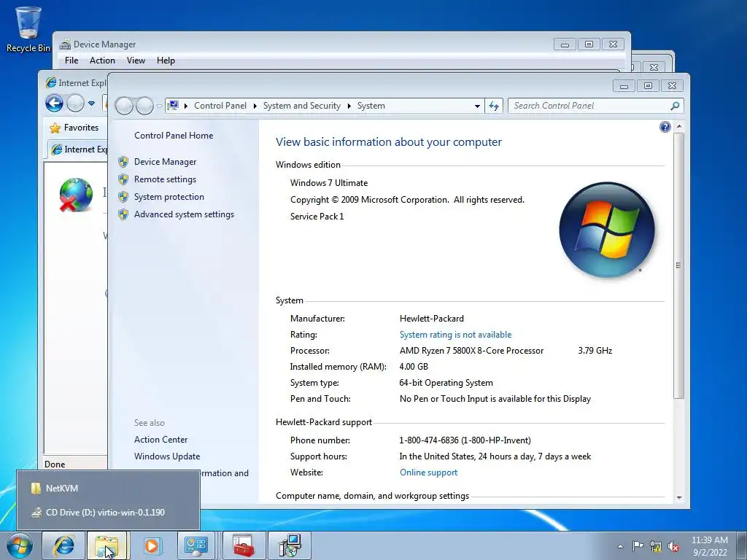This screenshot has width=747, height=560.
Task: Open the red toolbox taskbar icon
Action: (244, 545)
